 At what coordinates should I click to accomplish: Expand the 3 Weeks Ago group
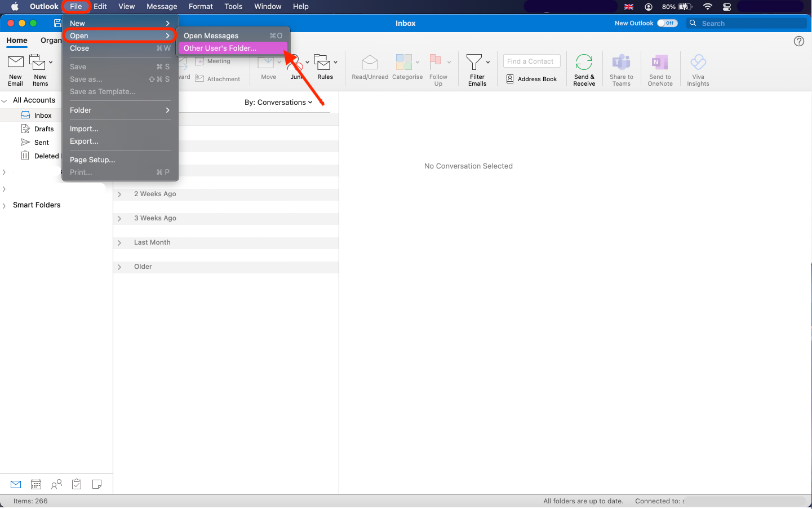(119, 219)
